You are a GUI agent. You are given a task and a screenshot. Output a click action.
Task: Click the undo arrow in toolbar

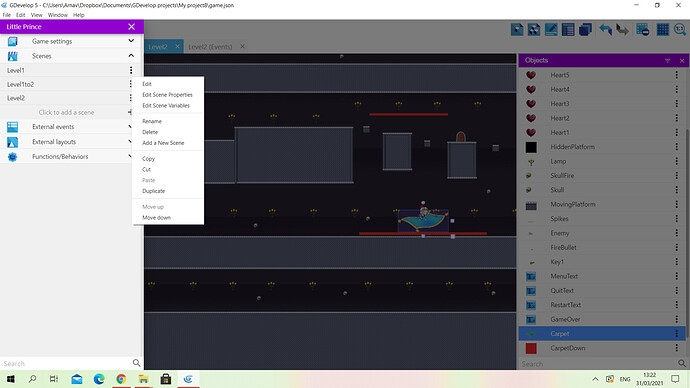coord(606,29)
